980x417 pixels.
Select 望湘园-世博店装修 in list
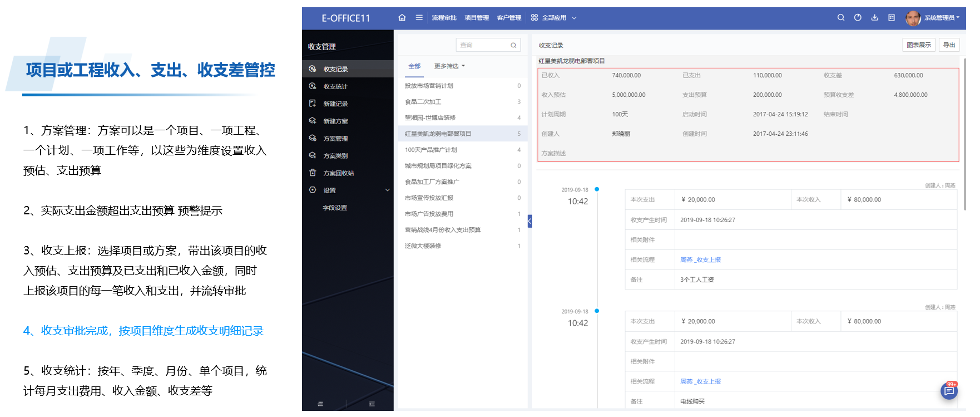click(x=463, y=117)
